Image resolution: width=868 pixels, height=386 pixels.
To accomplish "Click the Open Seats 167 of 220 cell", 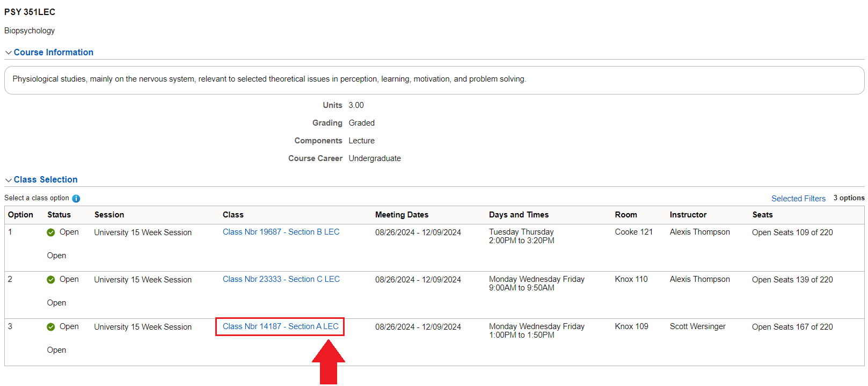I will 792,327.
